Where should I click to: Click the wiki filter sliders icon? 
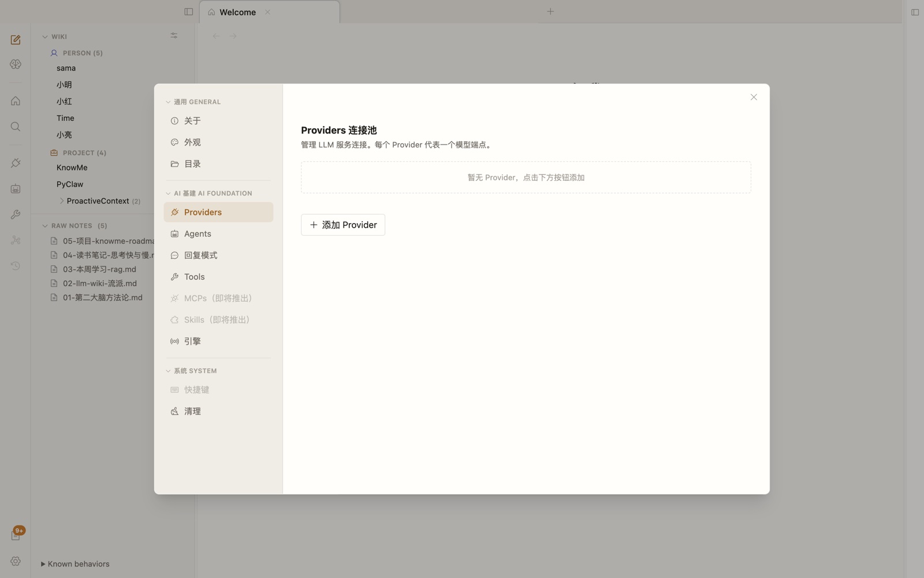point(174,36)
